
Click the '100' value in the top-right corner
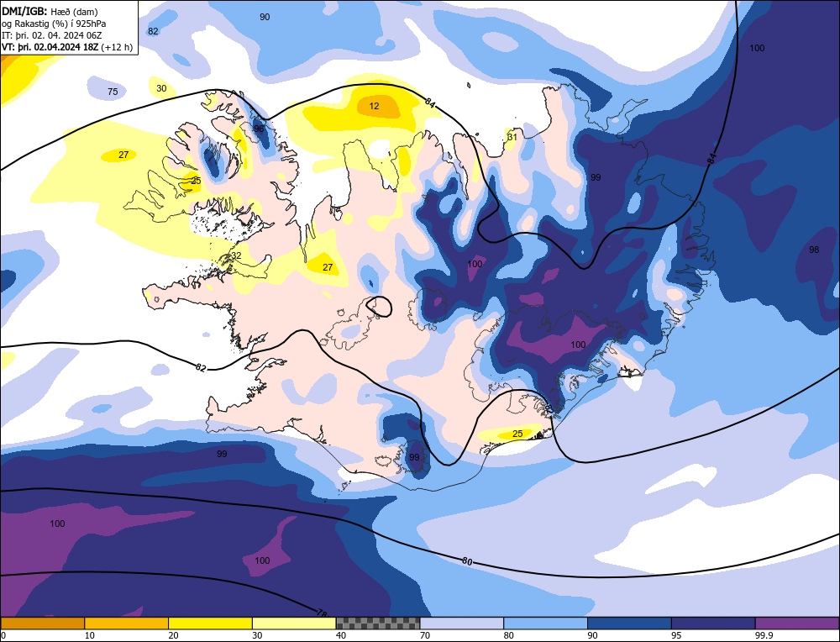tap(757, 48)
